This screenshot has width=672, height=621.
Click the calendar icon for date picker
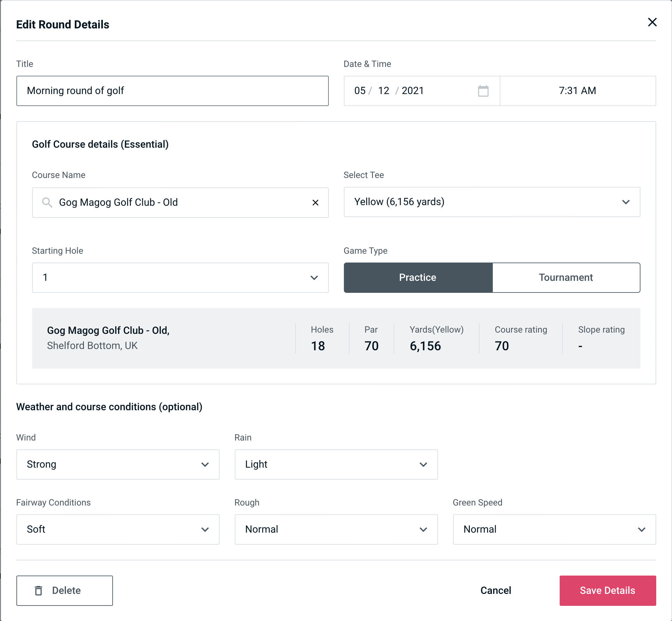483,91
